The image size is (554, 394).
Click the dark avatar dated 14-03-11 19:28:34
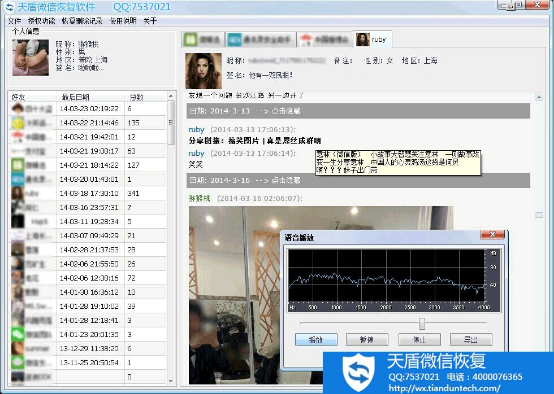tap(18, 222)
